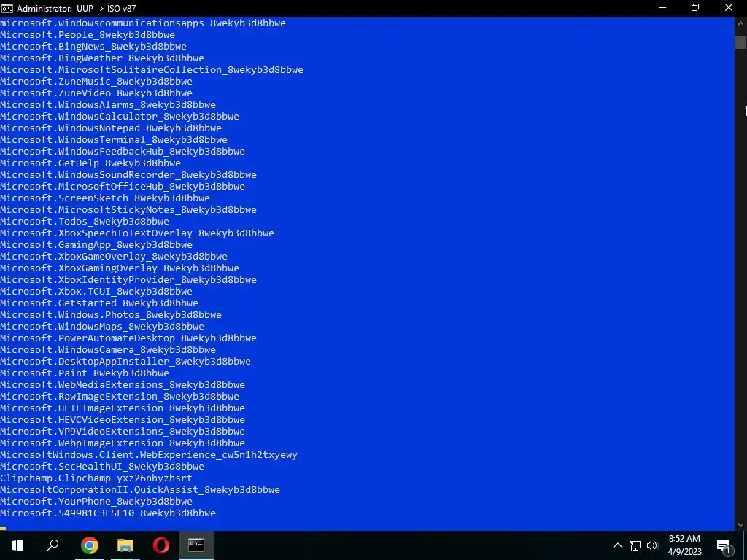Click the line Microsoft.GamingApp_8wekyb3d8bbwe
The width and height of the screenshot is (747, 560).
tap(96, 245)
